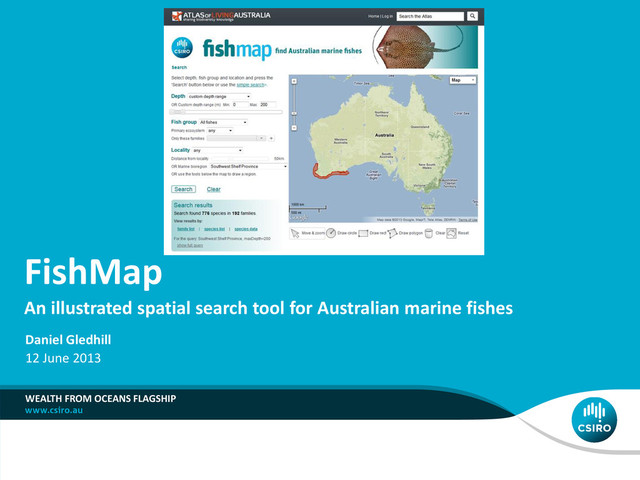Click the large CSIRO logo on slide footer
Viewport: 640px width, 480px height.
coord(594,420)
